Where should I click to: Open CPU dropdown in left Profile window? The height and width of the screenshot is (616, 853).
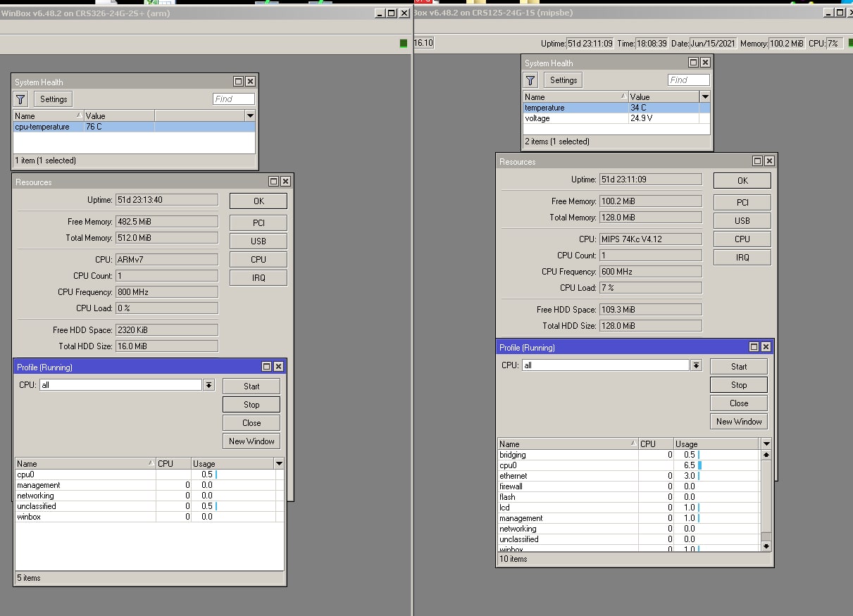point(208,385)
